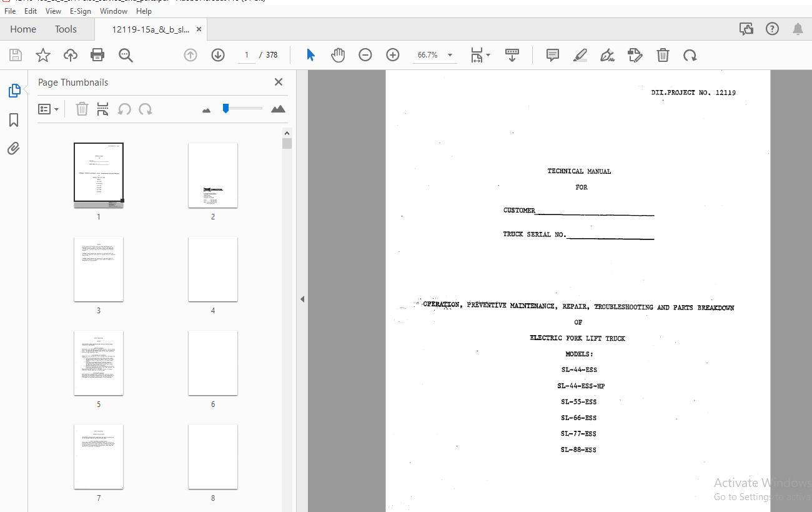Viewport: 812px width, 512px height.
Task: Open the Help menu
Action: 144,11
